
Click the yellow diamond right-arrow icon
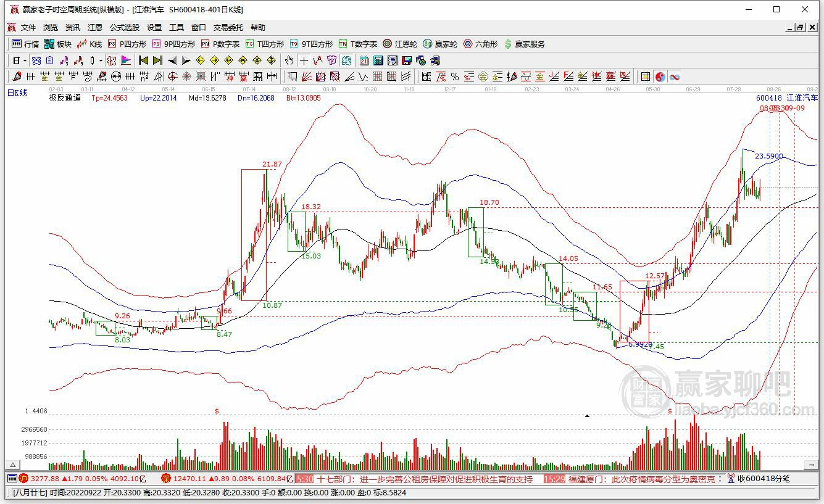tap(214, 60)
